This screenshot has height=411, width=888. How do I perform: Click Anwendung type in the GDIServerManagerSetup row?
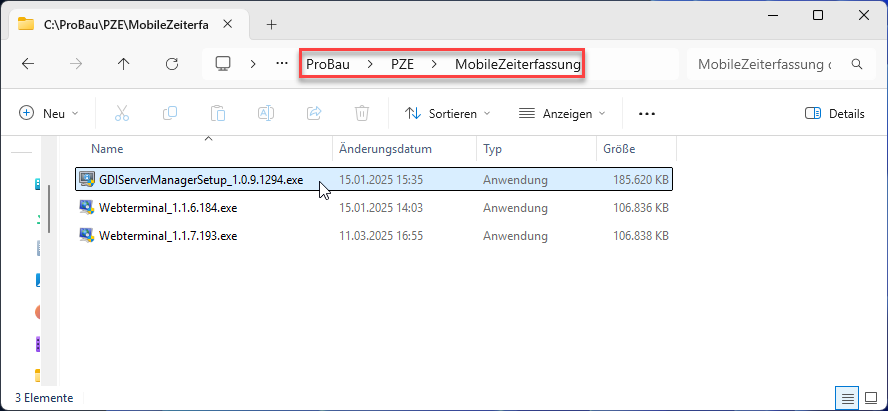tap(515, 180)
